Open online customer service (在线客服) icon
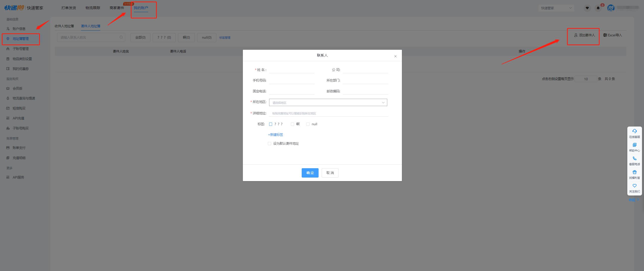644x271 pixels. pyautogui.click(x=634, y=131)
